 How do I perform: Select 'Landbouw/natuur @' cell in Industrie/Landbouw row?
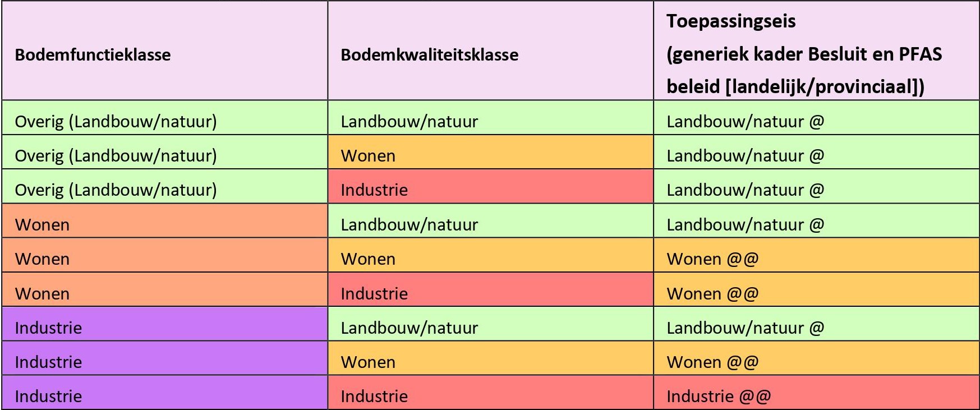tap(745, 328)
